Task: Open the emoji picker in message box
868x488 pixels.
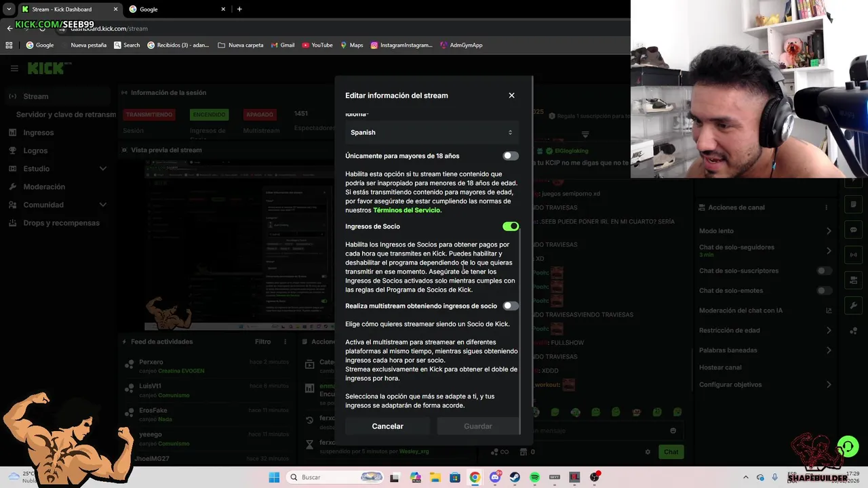Action: click(673, 430)
